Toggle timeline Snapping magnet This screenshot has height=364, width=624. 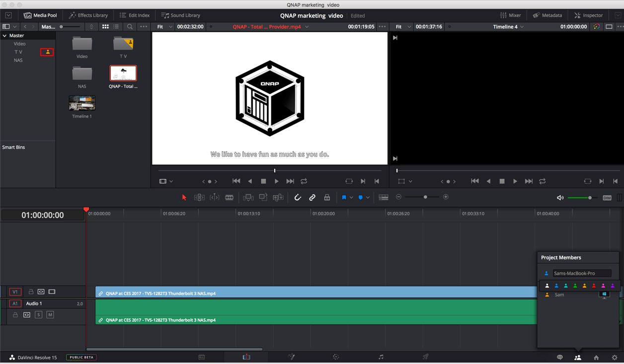[298, 198]
